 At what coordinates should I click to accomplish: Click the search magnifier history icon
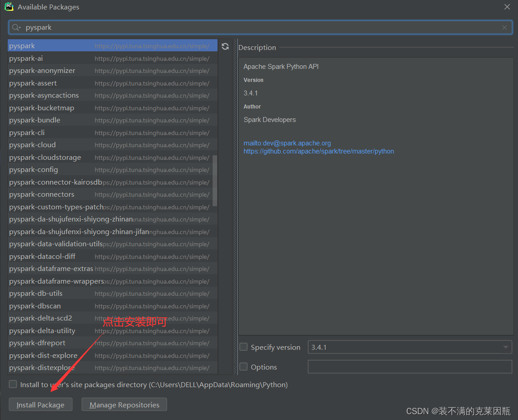point(16,27)
